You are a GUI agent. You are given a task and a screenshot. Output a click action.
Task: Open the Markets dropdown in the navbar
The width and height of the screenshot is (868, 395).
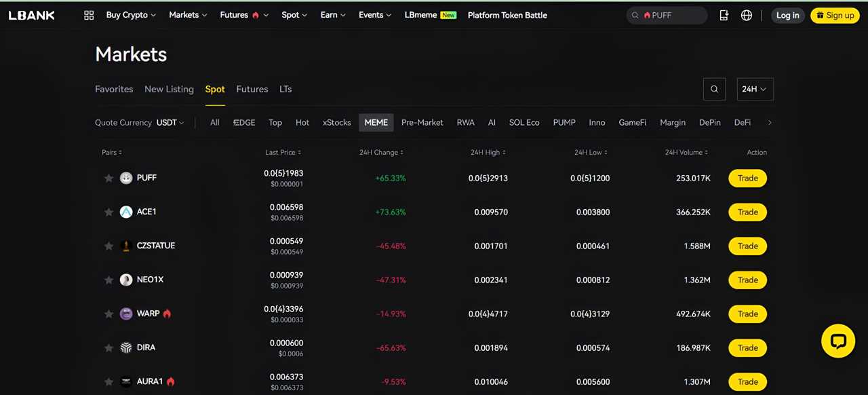[x=187, y=15]
